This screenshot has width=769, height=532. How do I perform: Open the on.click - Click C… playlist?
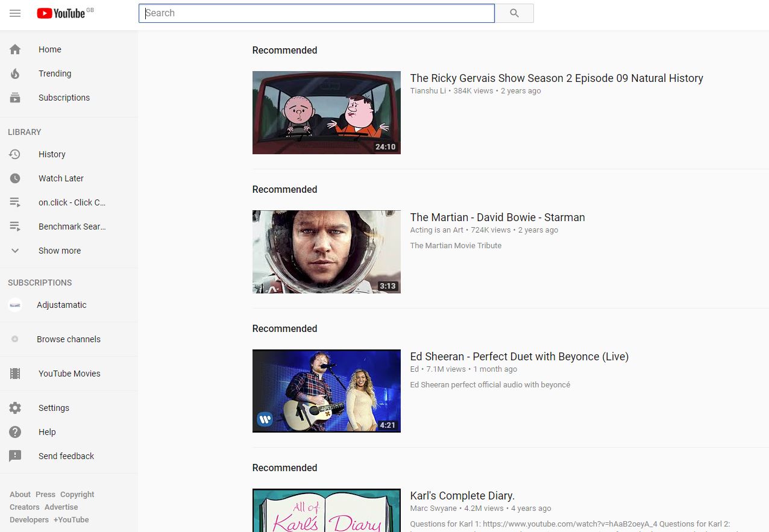[69, 202]
